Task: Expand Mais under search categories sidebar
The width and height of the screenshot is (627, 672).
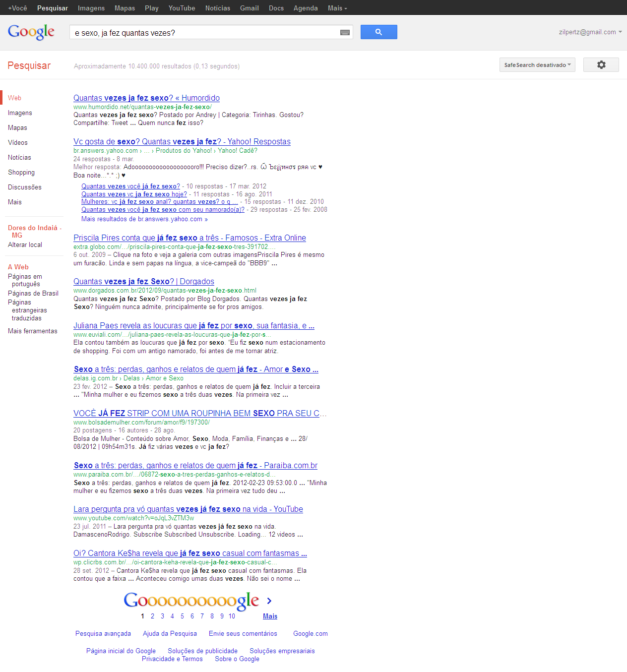Action: pyautogui.click(x=15, y=202)
